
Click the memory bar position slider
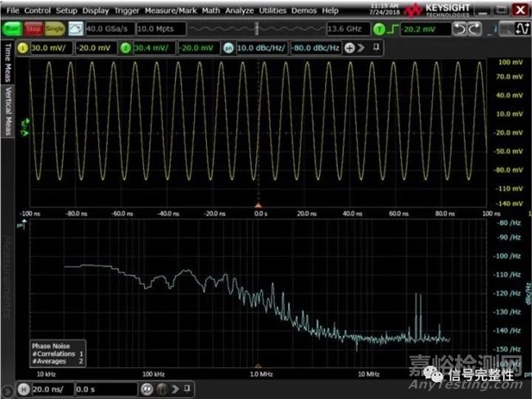[257, 29]
